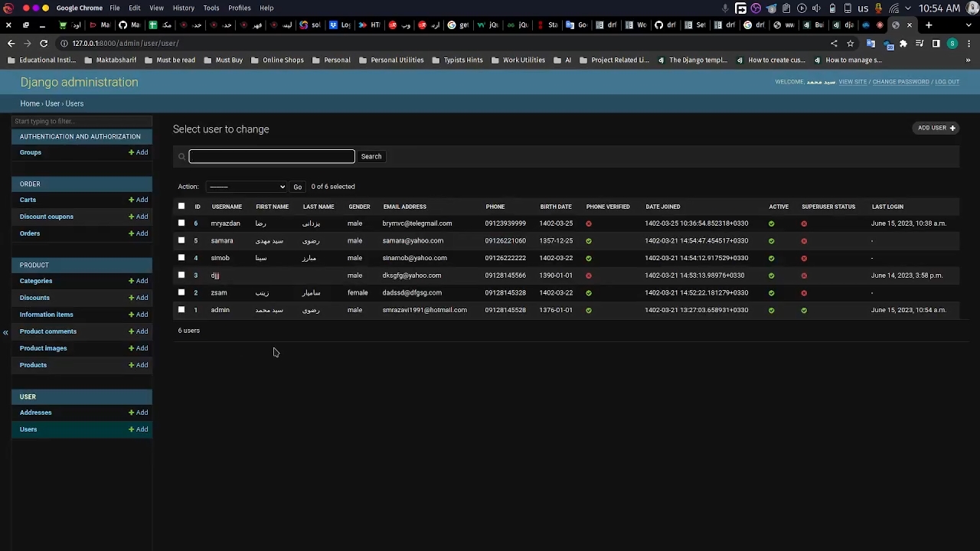The image size is (980, 551).
Task: Open the Profiles menu in the menu bar
Action: pyautogui.click(x=239, y=8)
